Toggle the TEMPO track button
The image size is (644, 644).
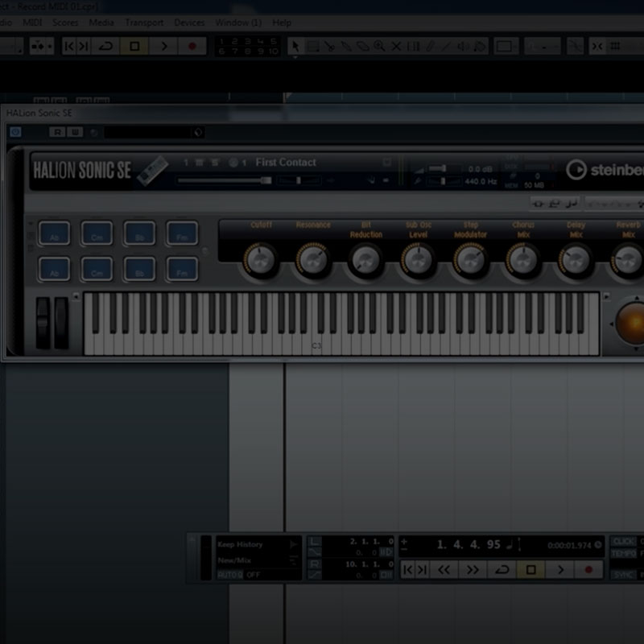pyautogui.click(x=623, y=554)
